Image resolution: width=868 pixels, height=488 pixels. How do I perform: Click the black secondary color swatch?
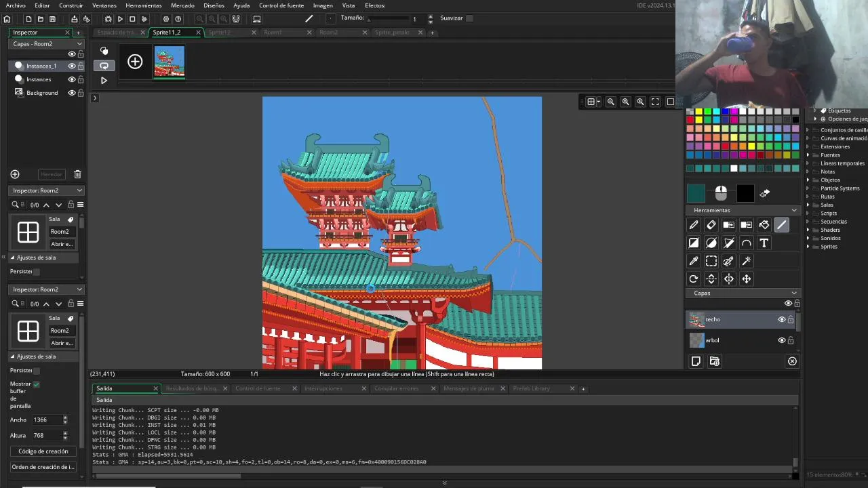(x=745, y=194)
